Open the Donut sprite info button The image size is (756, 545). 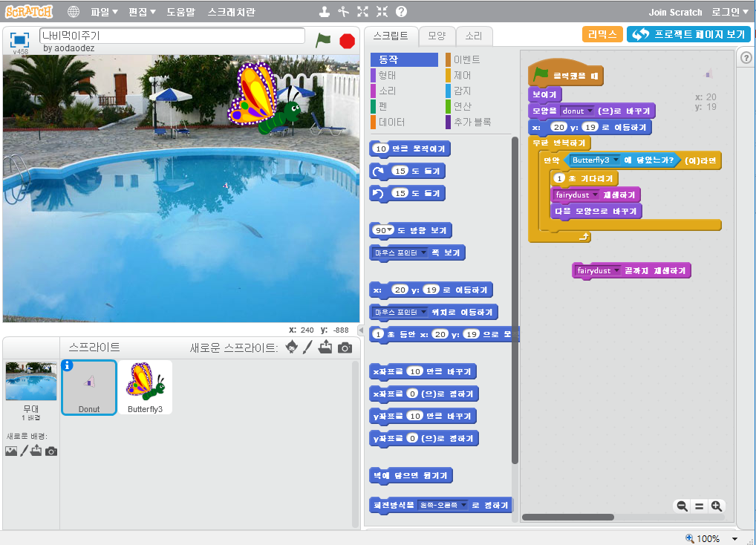68,365
